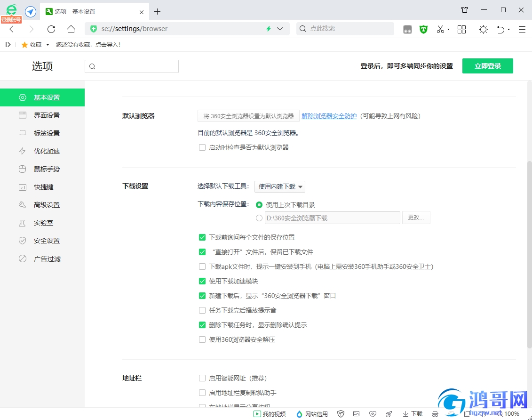Switch to 界面设置 in the sidebar
The image size is (532, 420).
tap(42, 115)
